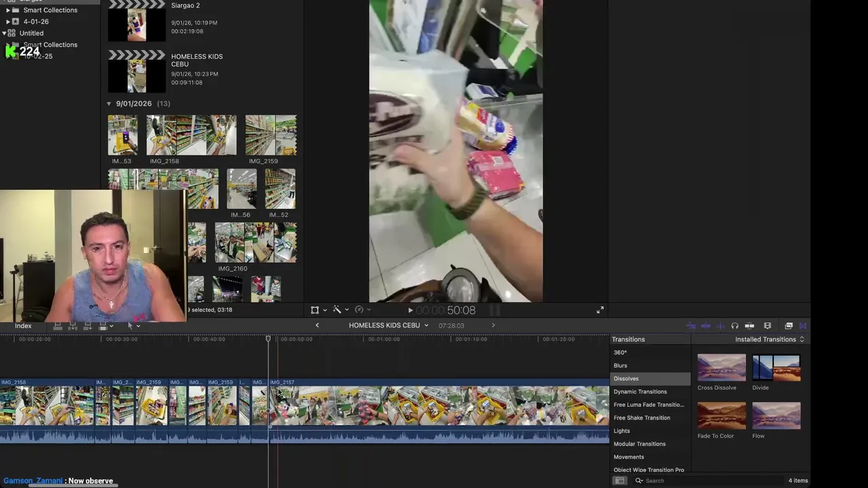The image size is (868, 488).
Task: Select the 360° transitions category
Action: (x=620, y=352)
